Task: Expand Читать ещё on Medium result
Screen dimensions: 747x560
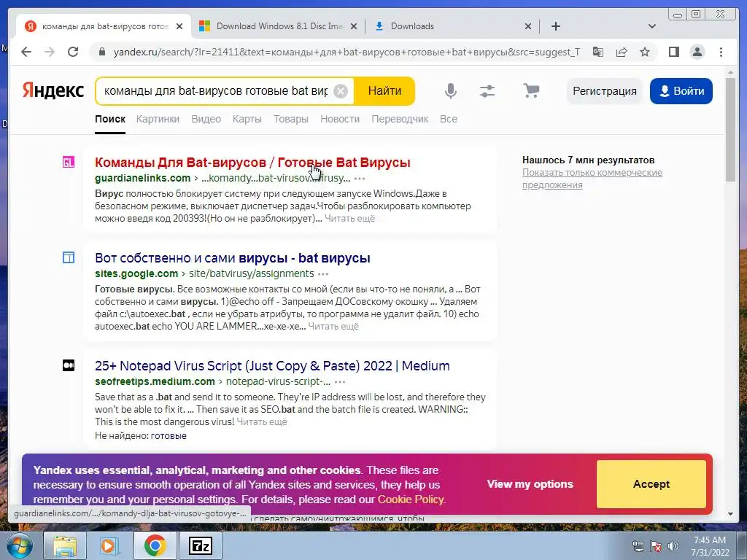Action: coord(262,422)
